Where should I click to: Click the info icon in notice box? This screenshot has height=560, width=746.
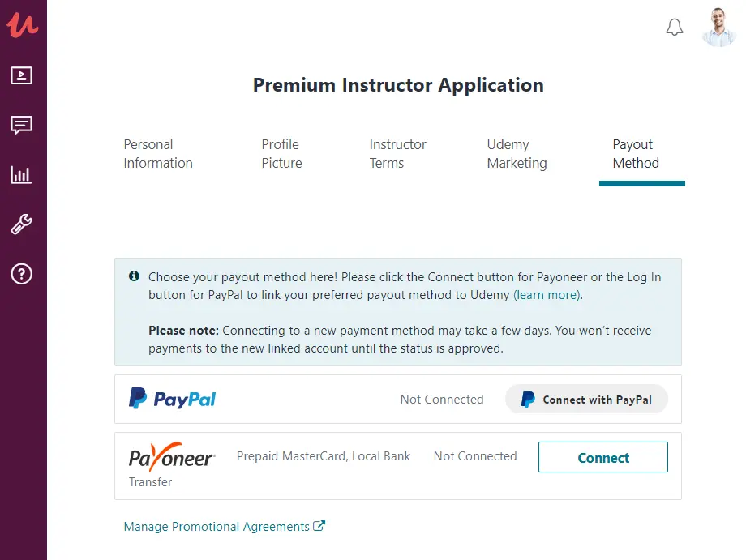[135, 276]
